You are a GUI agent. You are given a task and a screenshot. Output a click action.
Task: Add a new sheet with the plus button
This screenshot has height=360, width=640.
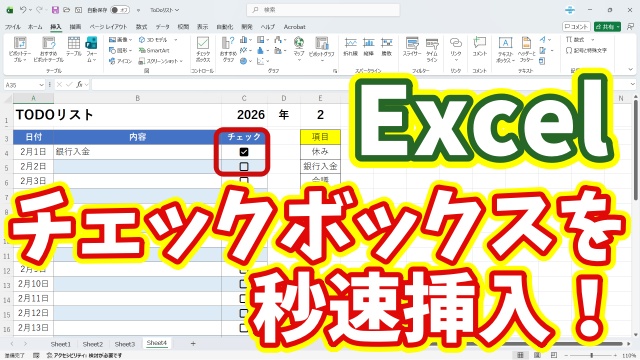tap(193, 344)
